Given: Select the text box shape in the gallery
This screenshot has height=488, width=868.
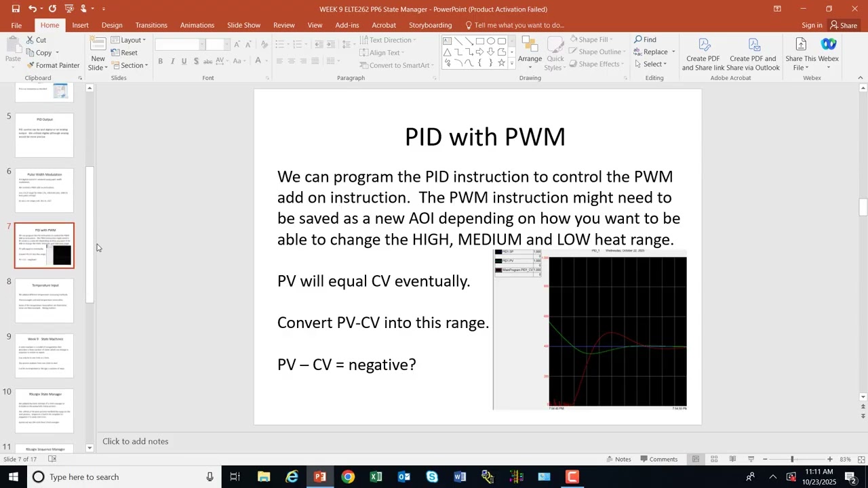Looking at the screenshot, I should [x=447, y=41].
